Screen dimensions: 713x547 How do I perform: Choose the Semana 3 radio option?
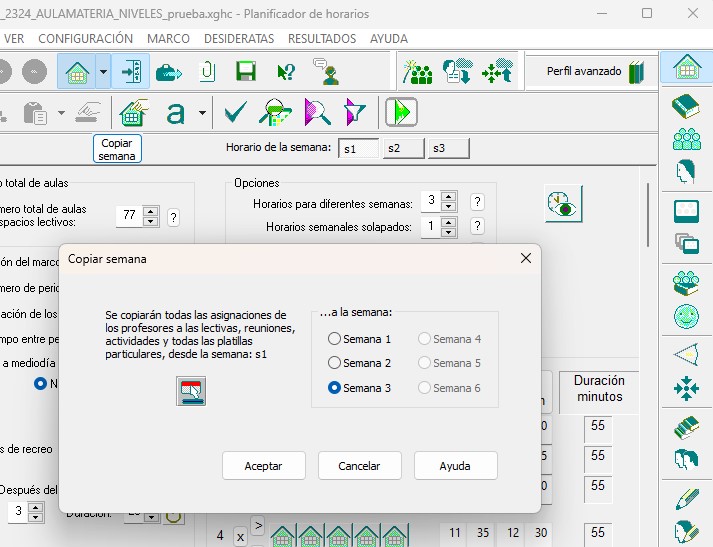coord(335,388)
